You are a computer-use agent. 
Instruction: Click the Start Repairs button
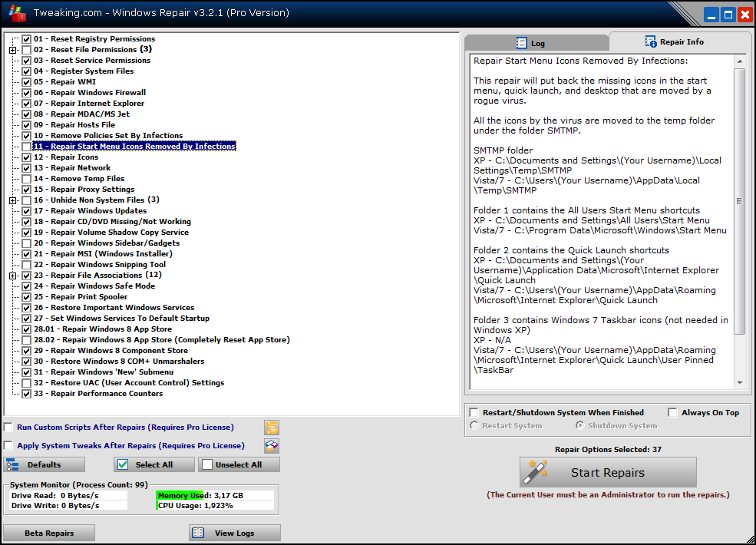pos(608,472)
